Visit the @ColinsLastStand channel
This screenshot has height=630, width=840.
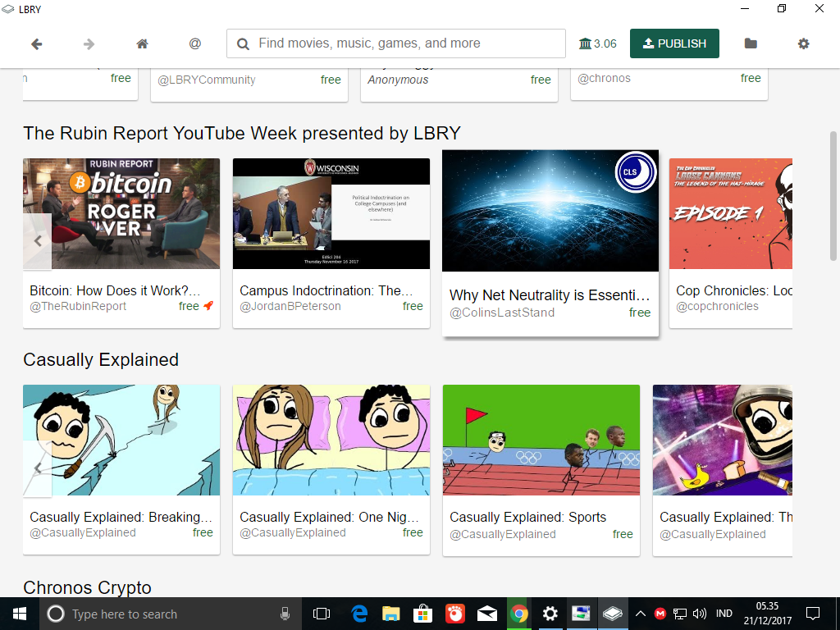coord(502,313)
